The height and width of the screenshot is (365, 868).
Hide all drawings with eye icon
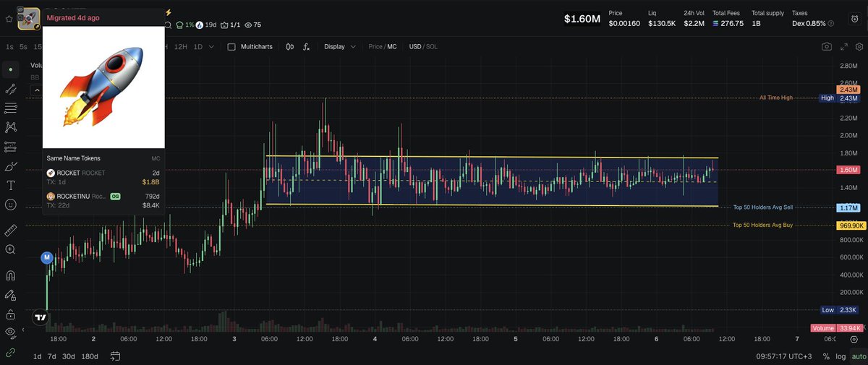pos(10,332)
